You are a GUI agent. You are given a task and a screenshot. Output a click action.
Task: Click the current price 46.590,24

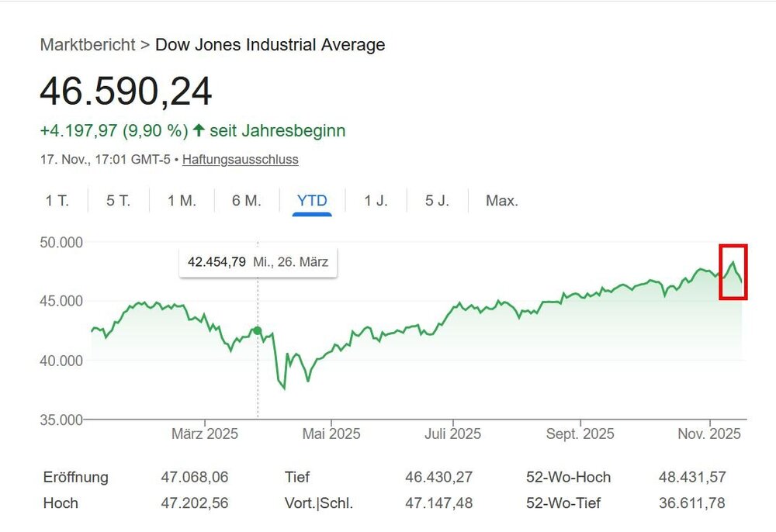tap(126, 92)
